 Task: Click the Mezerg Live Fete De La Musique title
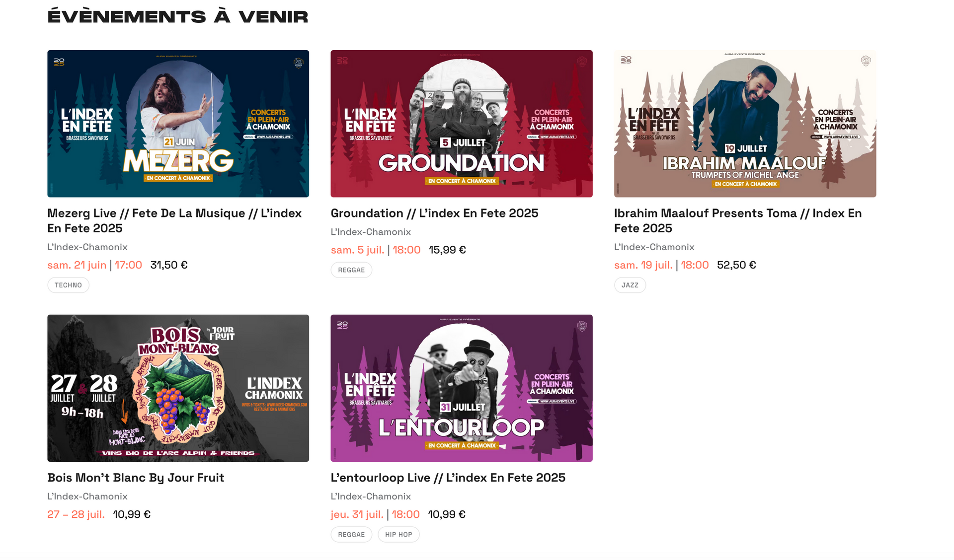tap(174, 220)
